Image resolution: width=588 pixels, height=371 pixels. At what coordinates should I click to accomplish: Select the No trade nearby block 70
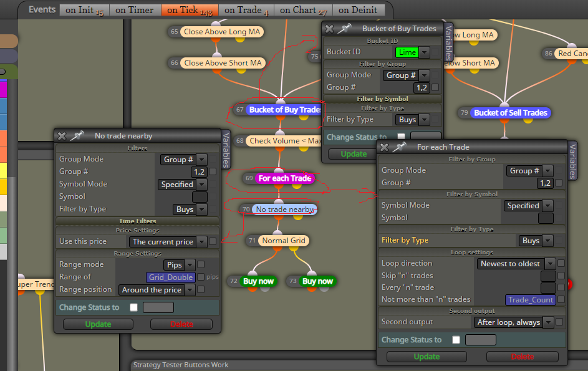284,210
